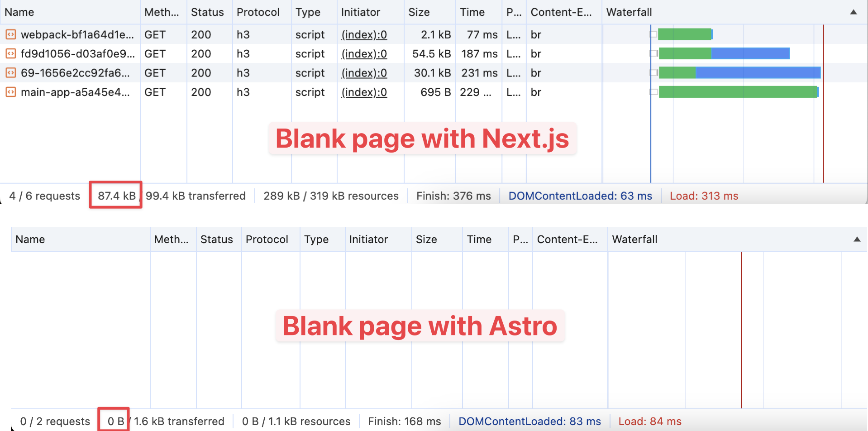Click the script icon beside fd9d1056-d03af0e9
Screen dimensions: 868x431
(10, 54)
